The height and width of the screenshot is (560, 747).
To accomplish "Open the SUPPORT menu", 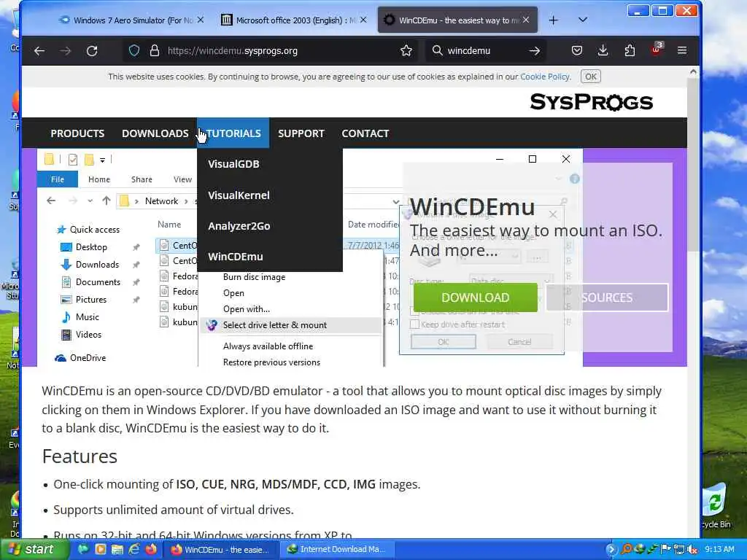I will [x=301, y=133].
